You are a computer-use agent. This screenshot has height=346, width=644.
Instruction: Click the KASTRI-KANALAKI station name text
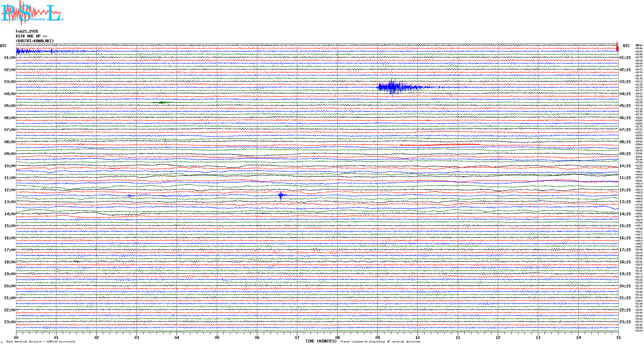(35, 41)
